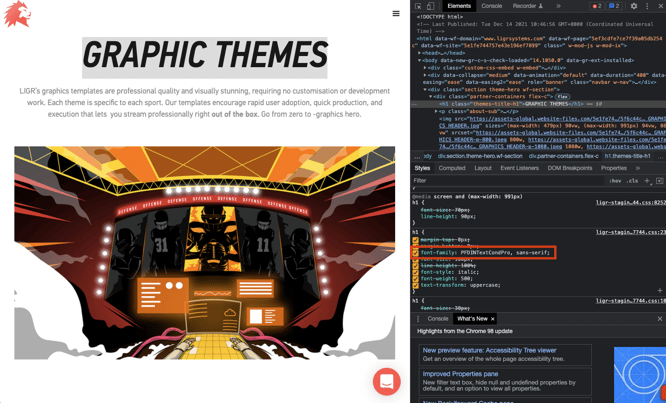Image resolution: width=666 pixels, height=403 pixels.
Task: Click the GRAPHIC THEMES page heading
Action: click(205, 55)
